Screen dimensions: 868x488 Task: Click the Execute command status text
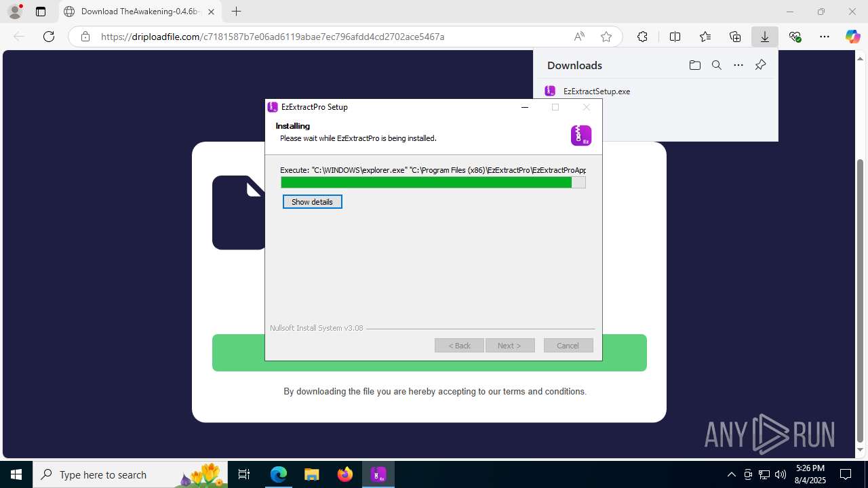[x=433, y=170]
